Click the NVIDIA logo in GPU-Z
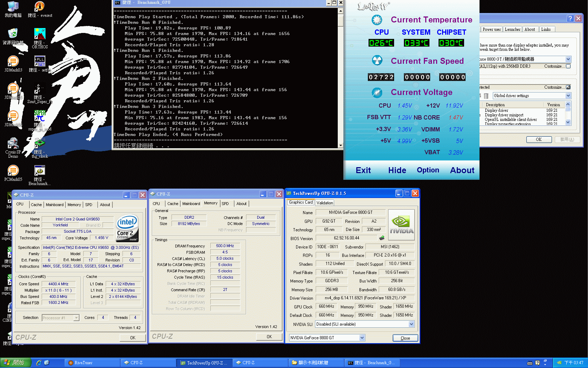588x368 pixels. coord(401,225)
